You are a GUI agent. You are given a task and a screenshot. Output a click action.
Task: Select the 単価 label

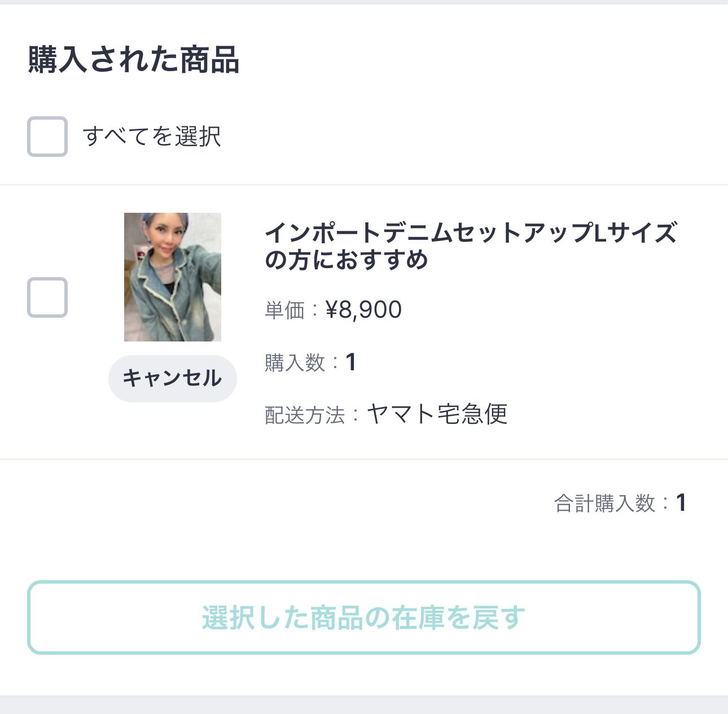[x=284, y=310]
